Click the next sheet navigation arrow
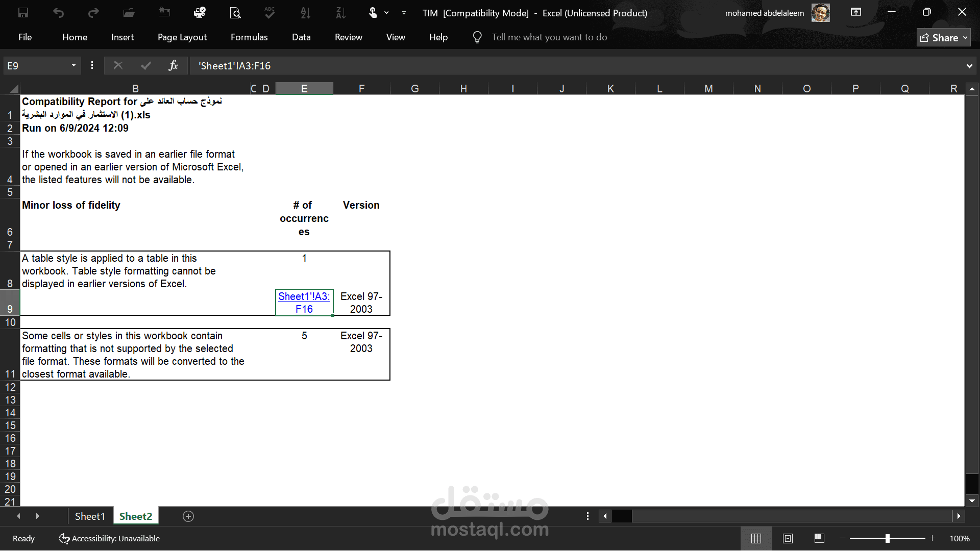The height and width of the screenshot is (551, 980). coord(37,516)
